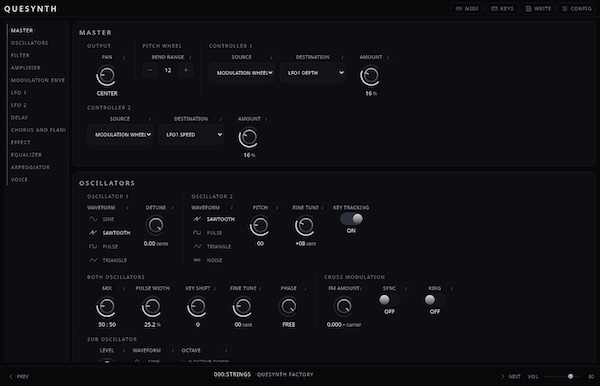This screenshot has width=600, height=386.
Task: Click info icon beside DETUNE label
Action: tap(173, 208)
